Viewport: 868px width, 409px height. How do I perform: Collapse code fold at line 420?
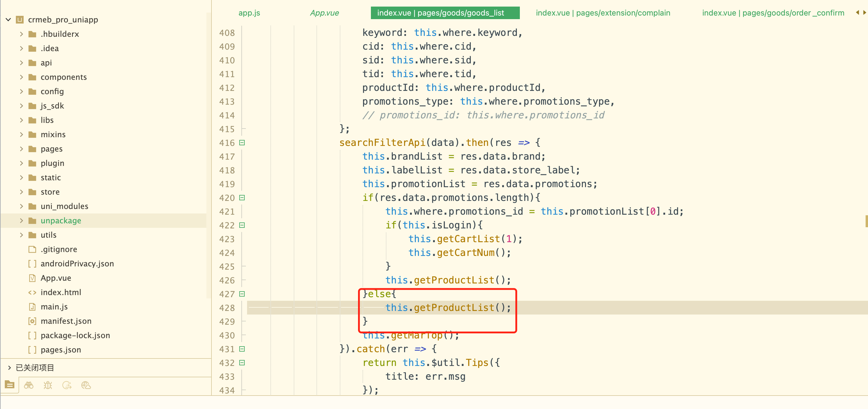[242, 198]
